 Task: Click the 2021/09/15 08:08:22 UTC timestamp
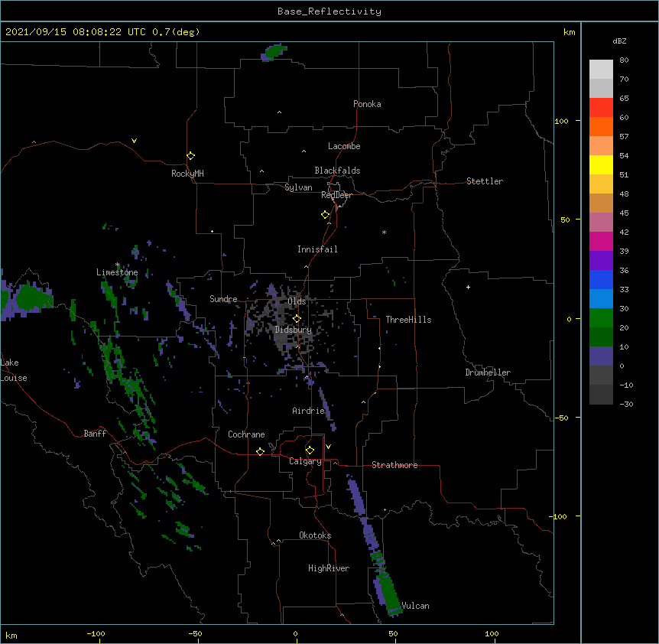point(75,32)
